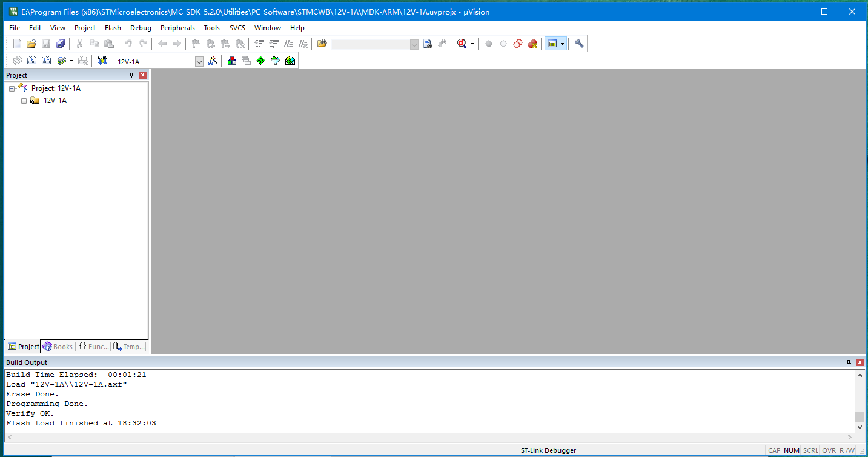This screenshot has height=457, width=868.
Task: Open the Window menu
Action: 267,28
